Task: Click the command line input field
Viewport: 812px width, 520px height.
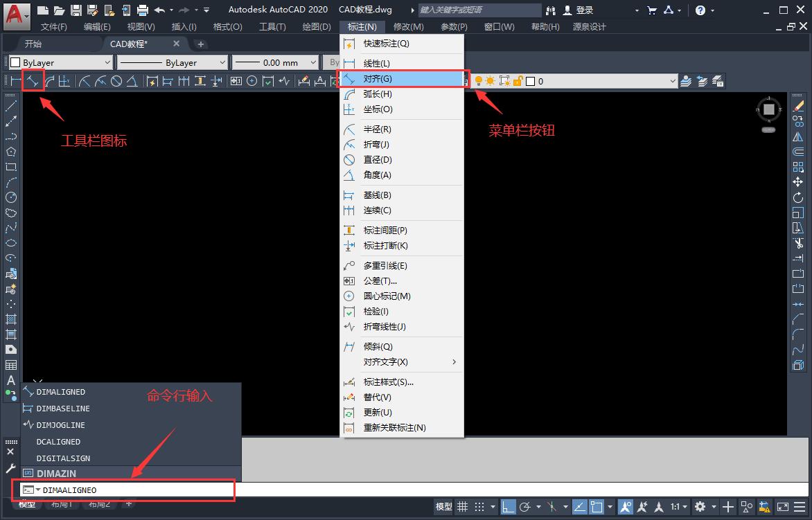Action: point(414,490)
